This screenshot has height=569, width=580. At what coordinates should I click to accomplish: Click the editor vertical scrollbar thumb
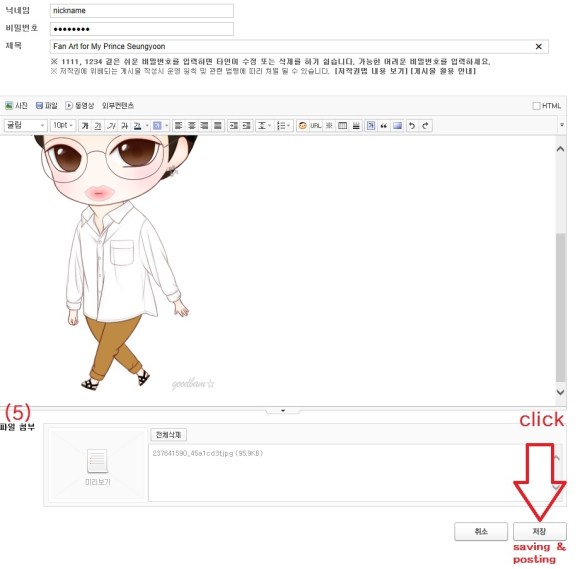click(560, 307)
